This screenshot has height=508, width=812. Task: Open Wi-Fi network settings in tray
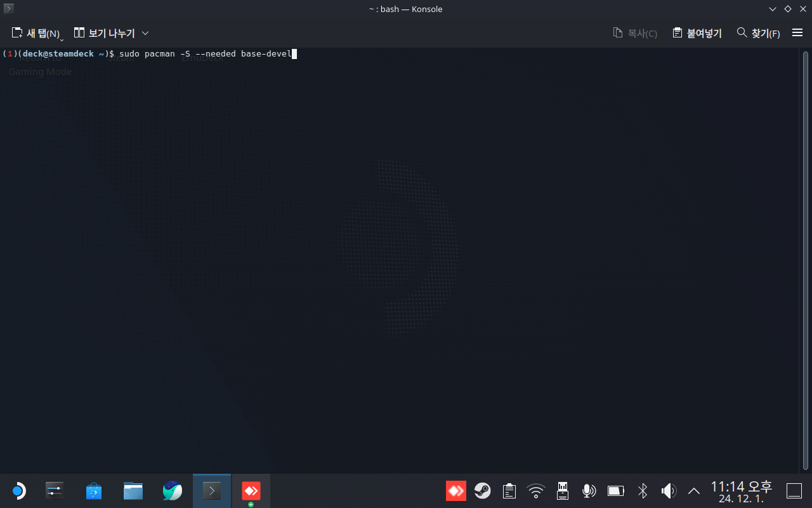click(x=536, y=491)
